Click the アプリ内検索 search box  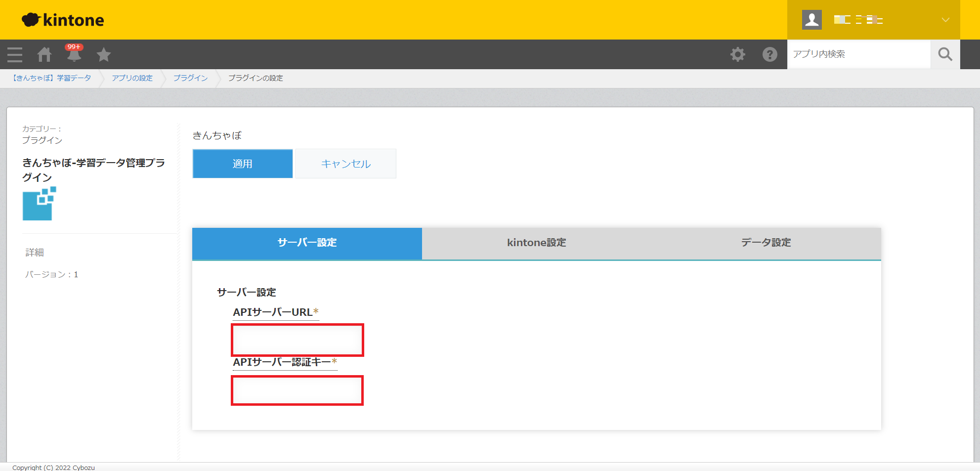coord(858,54)
